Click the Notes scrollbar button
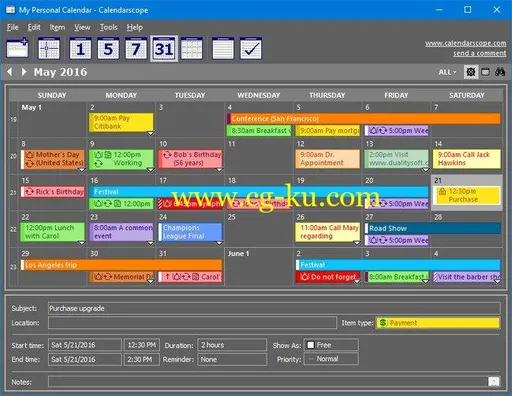Image resolution: width=512 pixels, height=396 pixels. pos(494,381)
